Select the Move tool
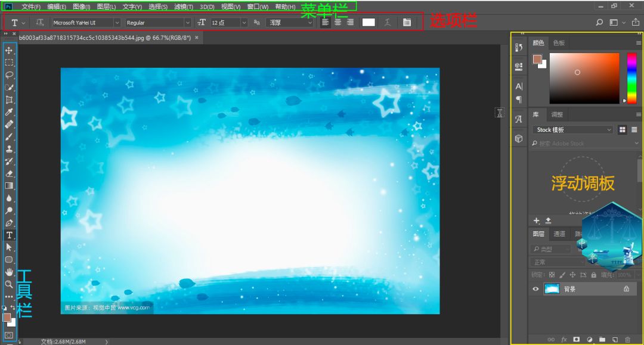This screenshot has width=644, height=345. point(9,50)
